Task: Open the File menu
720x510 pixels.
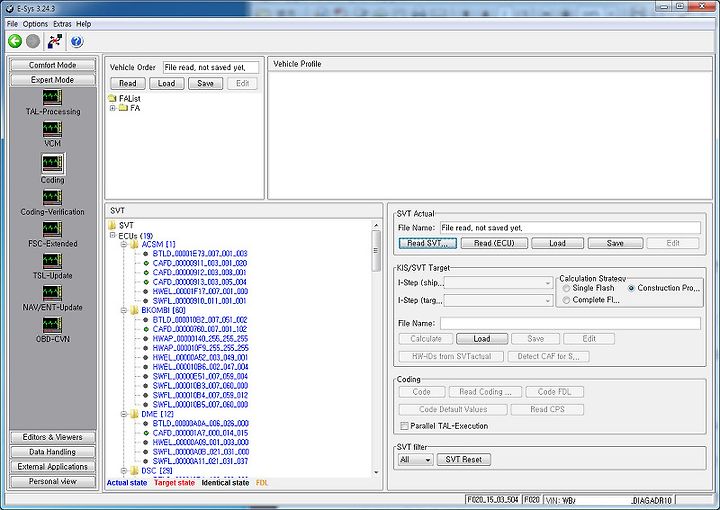Action: click(12, 24)
